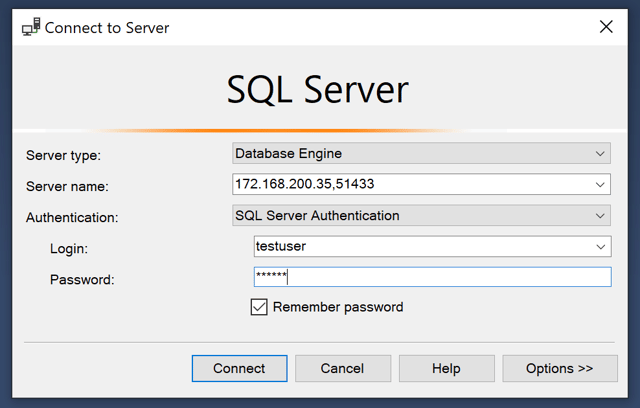Click the Cancel button

coord(342,369)
